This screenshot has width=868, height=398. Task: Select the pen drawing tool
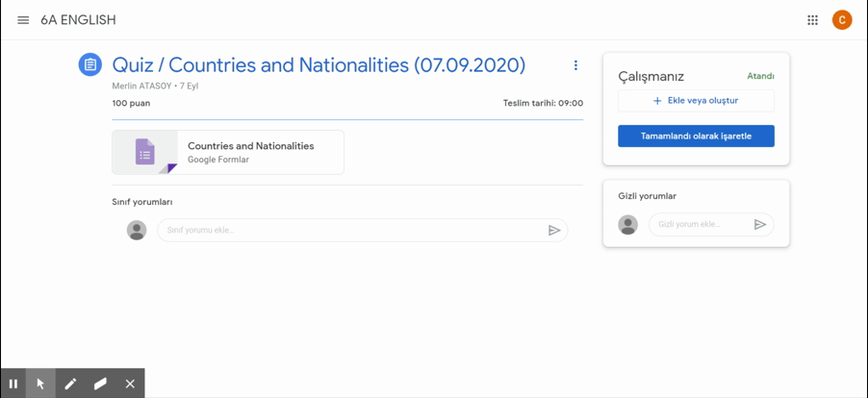(70, 384)
